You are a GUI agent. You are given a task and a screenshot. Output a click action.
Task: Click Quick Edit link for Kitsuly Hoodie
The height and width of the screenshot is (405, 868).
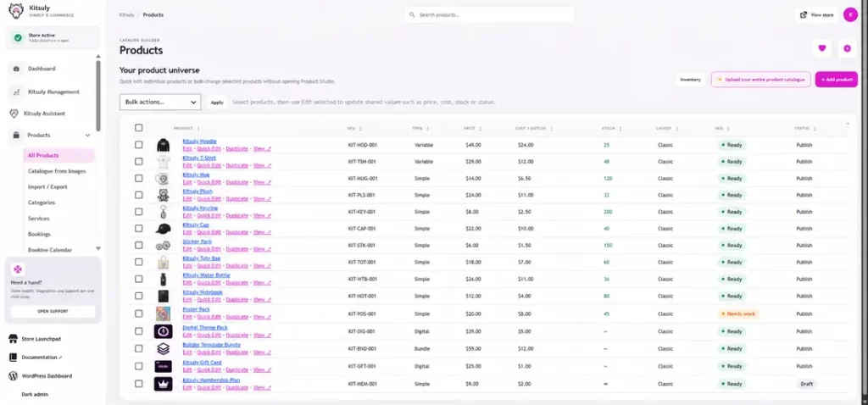pyautogui.click(x=209, y=149)
